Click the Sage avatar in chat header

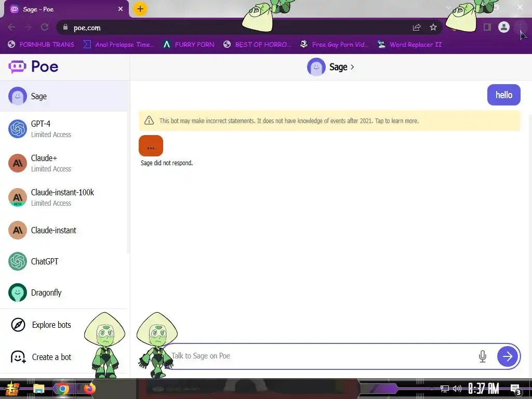pos(316,67)
